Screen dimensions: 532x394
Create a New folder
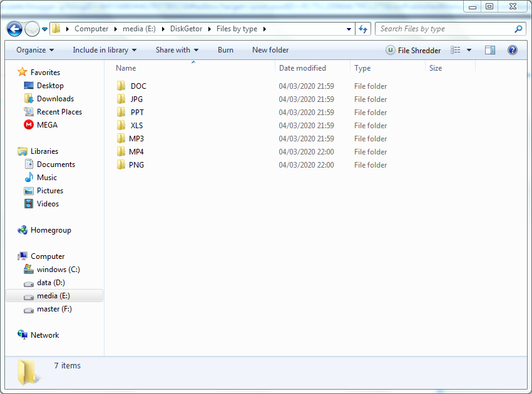point(270,49)
